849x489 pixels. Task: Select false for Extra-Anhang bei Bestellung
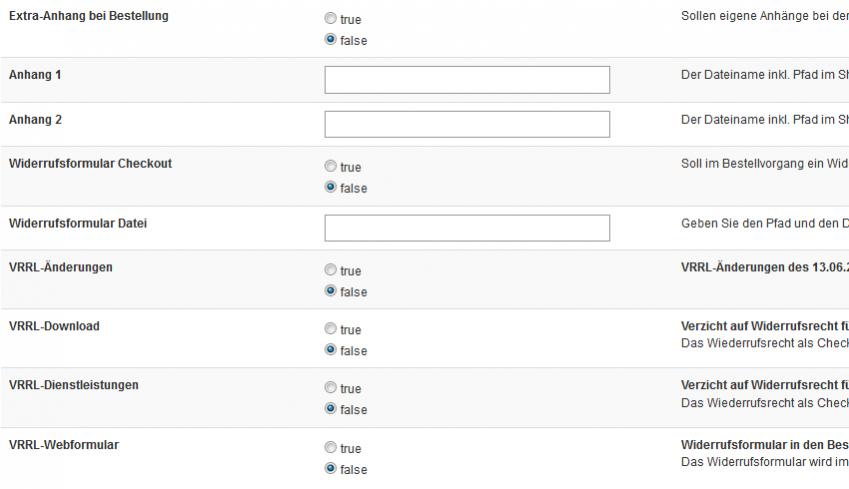pos(331,40)
